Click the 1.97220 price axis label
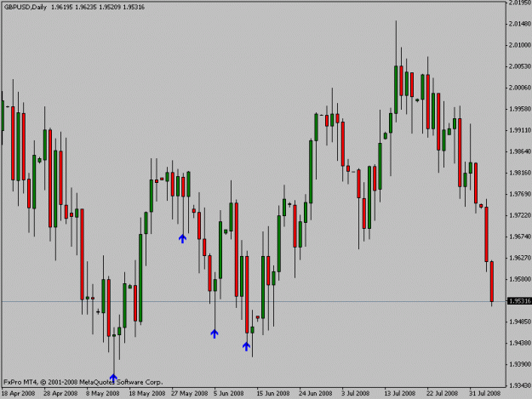 tap(520, 215)
